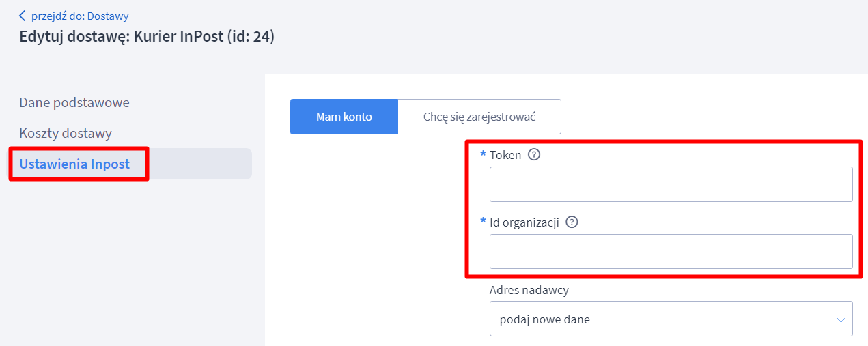Focus the Token input field
The image size is (868, 346).
click(671, 184)
